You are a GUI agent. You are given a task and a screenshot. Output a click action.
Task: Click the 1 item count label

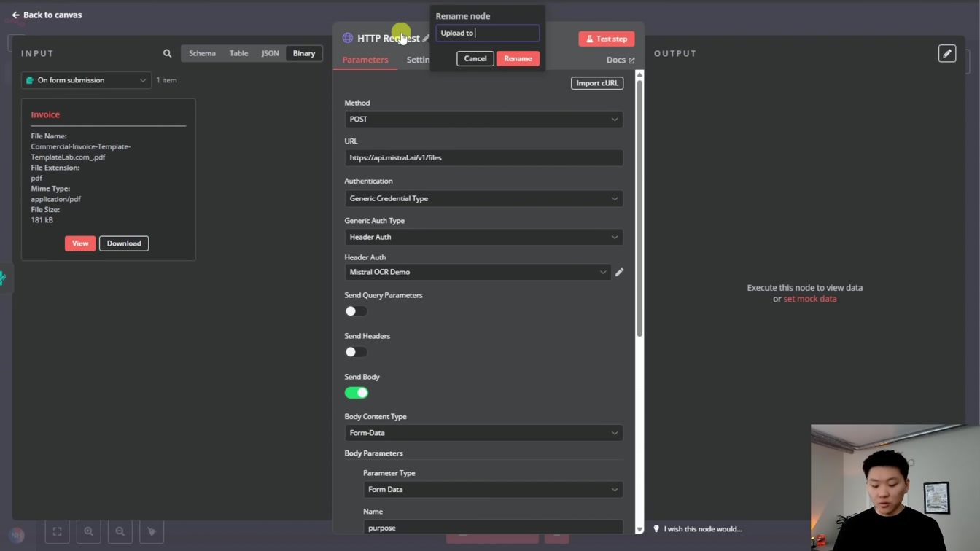point(167,80)
